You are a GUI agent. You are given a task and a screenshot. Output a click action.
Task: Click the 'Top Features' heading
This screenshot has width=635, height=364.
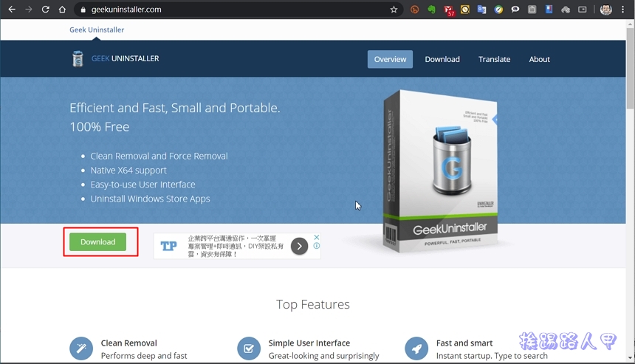[x=313, y=304]
